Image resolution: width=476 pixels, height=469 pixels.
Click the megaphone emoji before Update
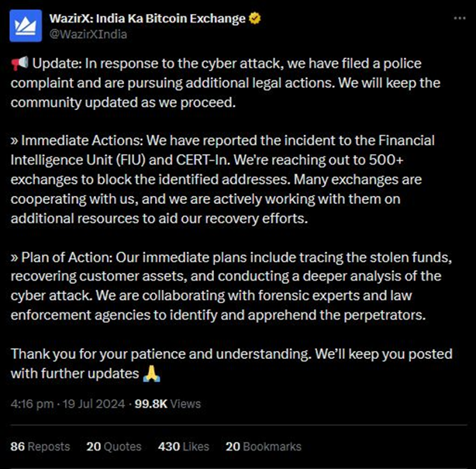pos(18,63)
